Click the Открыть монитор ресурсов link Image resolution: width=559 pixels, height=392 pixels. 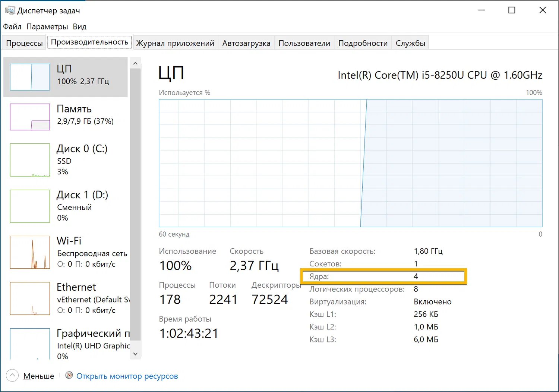[127, 376]
